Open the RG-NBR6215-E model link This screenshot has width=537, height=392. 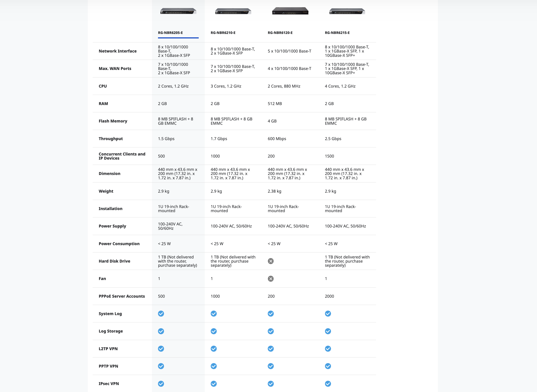pos(337,33)
